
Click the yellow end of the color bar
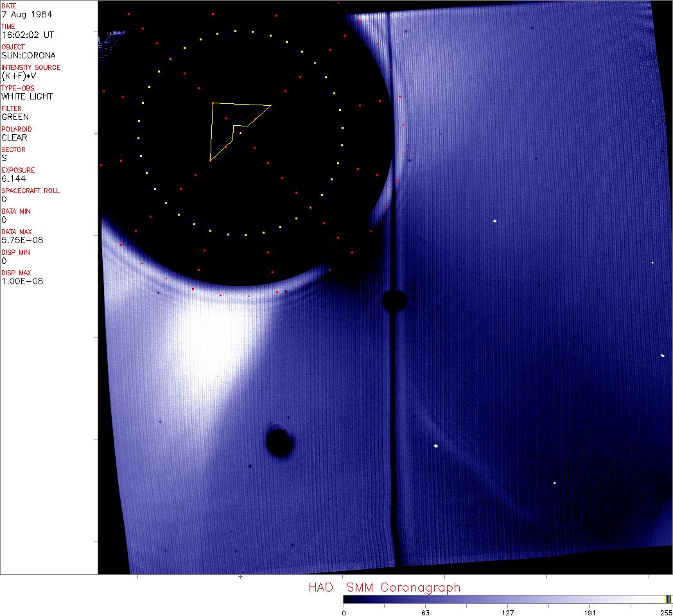669,599
